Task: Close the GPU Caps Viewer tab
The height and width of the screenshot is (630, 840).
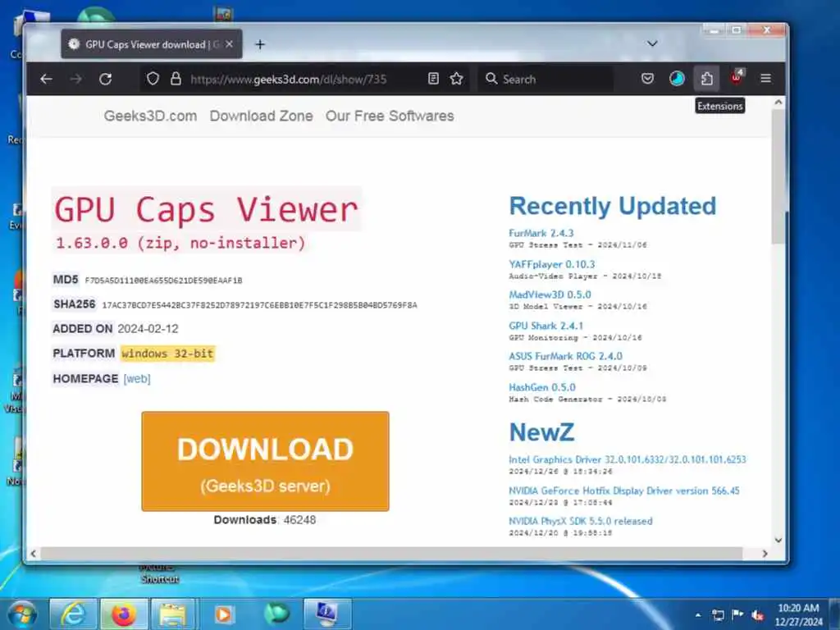Action: point(230,44)
